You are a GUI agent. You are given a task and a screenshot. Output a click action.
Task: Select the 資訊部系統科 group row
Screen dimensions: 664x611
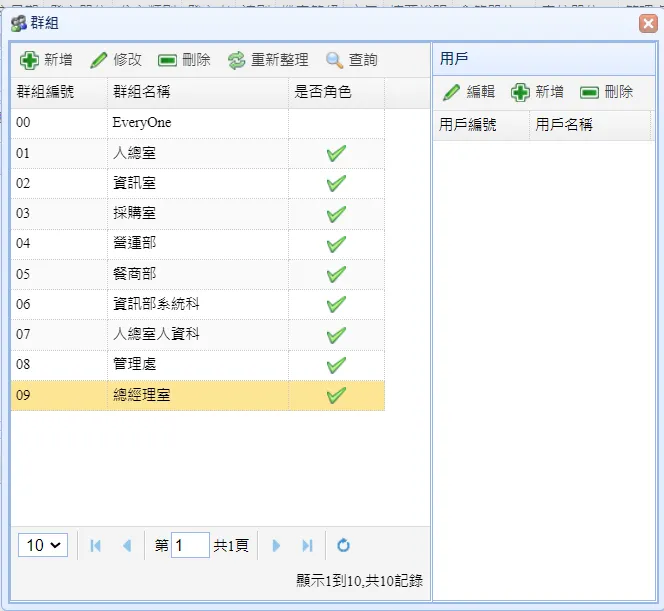(198, 304)
